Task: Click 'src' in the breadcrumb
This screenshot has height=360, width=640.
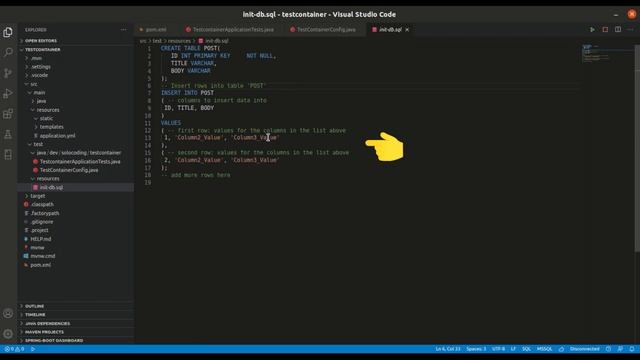Action: coord(143,41)
